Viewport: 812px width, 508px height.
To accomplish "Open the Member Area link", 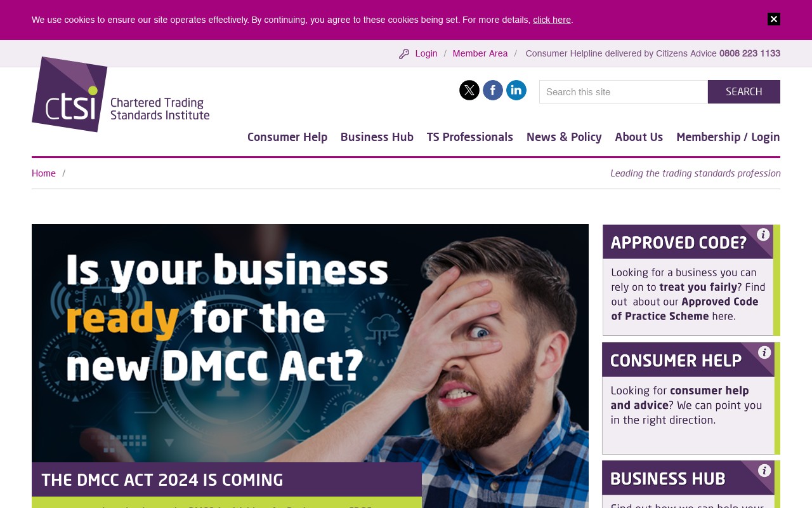I will pyautogui.click(x=480, y=53).
